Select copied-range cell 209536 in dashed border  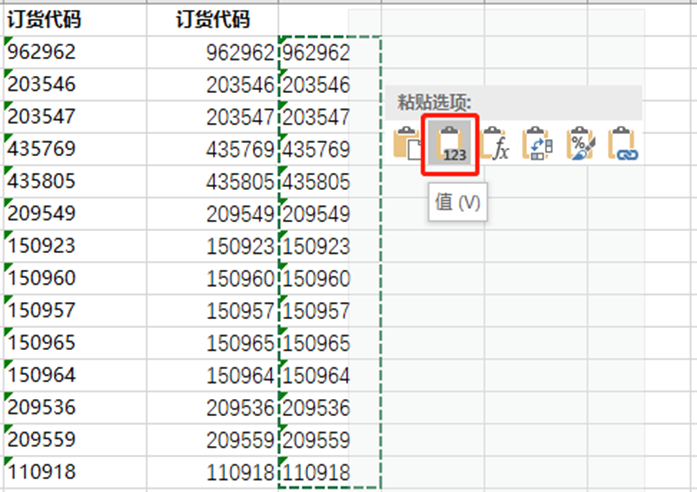click(x=330, y=408)
